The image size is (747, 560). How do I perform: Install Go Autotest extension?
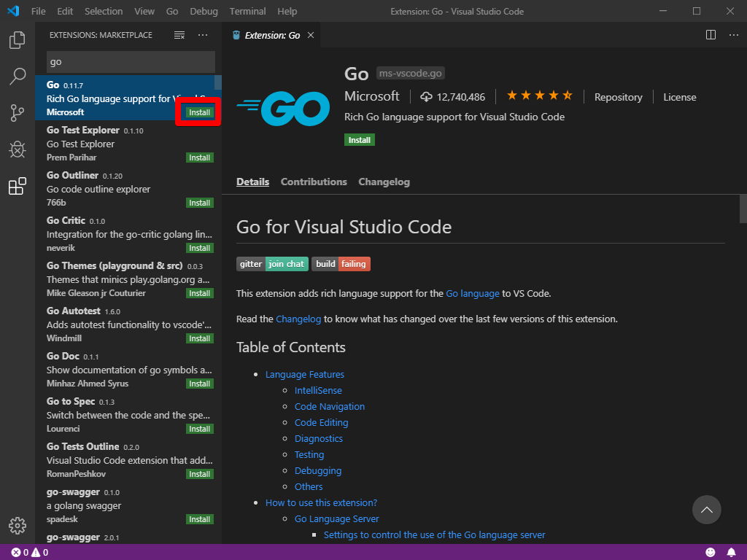point(200,338)
